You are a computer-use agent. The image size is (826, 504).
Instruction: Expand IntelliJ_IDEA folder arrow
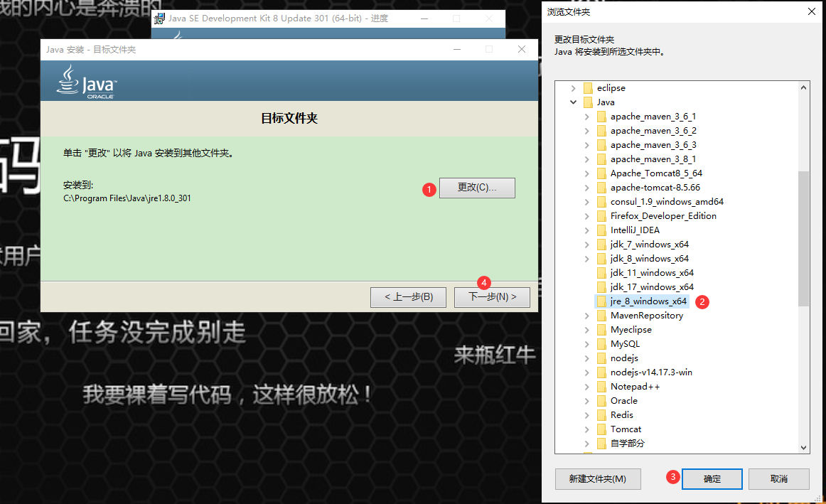pyautogui.click(x=587, y=230)
